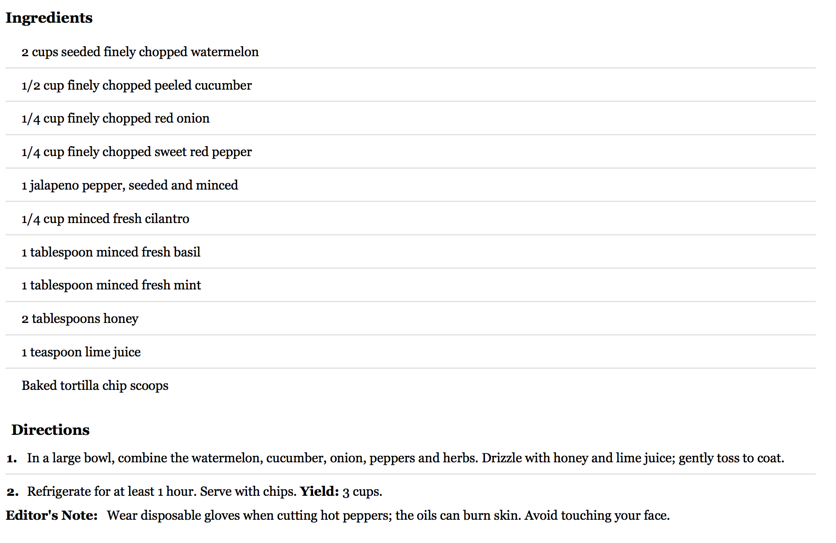Click the 'In a large bowl' direction text
Viewport: 836px width, 543px height.
pyautogui.click(x=405, y=459)
